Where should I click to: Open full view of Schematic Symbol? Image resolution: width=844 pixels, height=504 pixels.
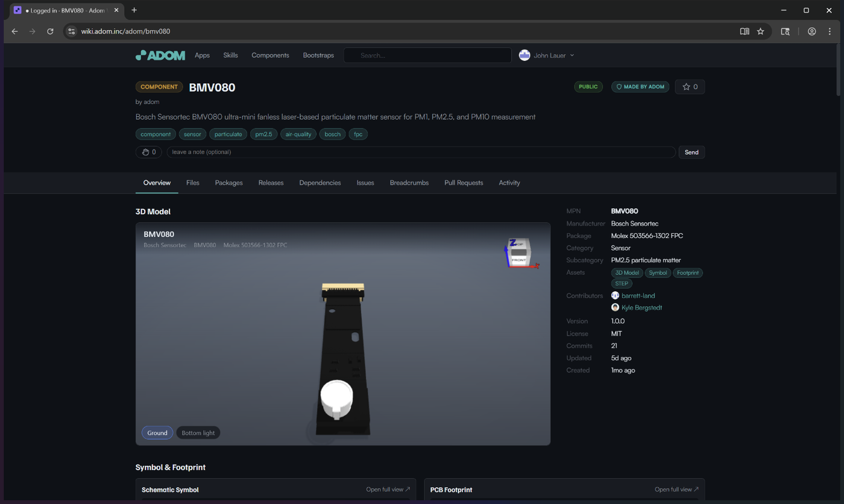(x=388, y=490)
